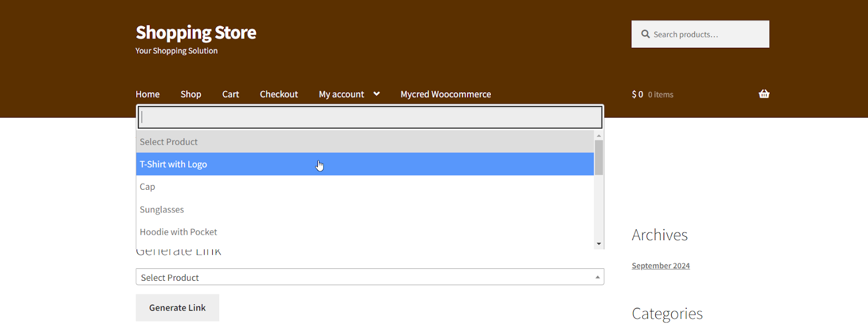868x328 pixels.
Task: Click the Shopping Store site title
Action: pos(196,33)
